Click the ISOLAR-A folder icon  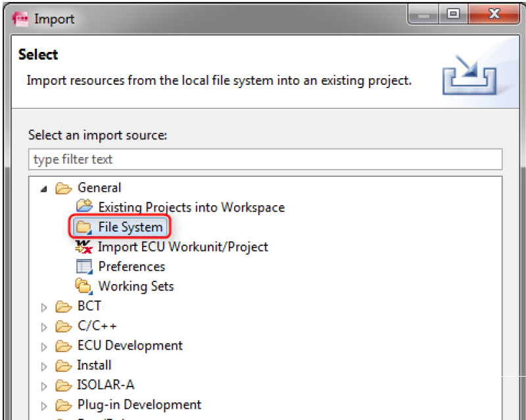pos(63,385)
